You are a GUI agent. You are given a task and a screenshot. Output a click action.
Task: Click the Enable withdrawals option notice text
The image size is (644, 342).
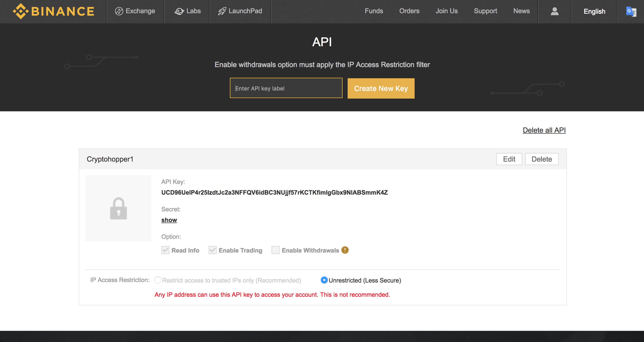[322, 65]
